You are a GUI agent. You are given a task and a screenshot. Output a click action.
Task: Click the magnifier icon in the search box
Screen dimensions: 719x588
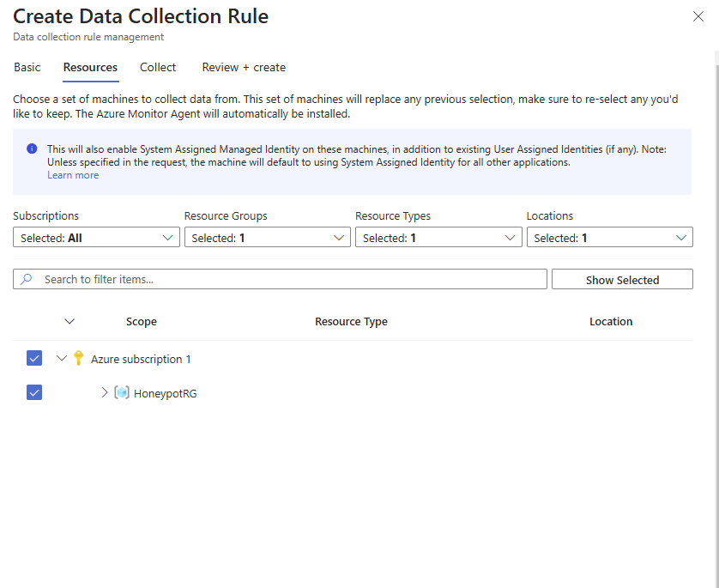(x=27, y=279)
